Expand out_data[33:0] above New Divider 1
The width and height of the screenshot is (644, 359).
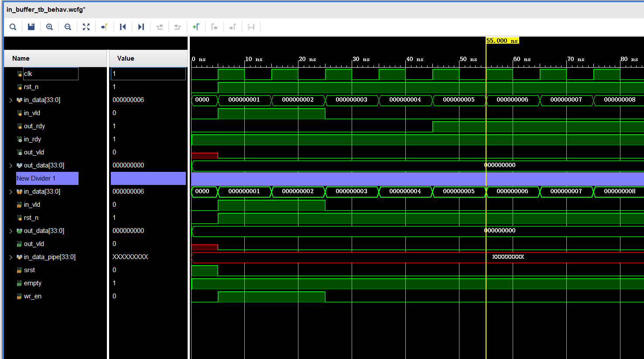(x=10, y=165)
